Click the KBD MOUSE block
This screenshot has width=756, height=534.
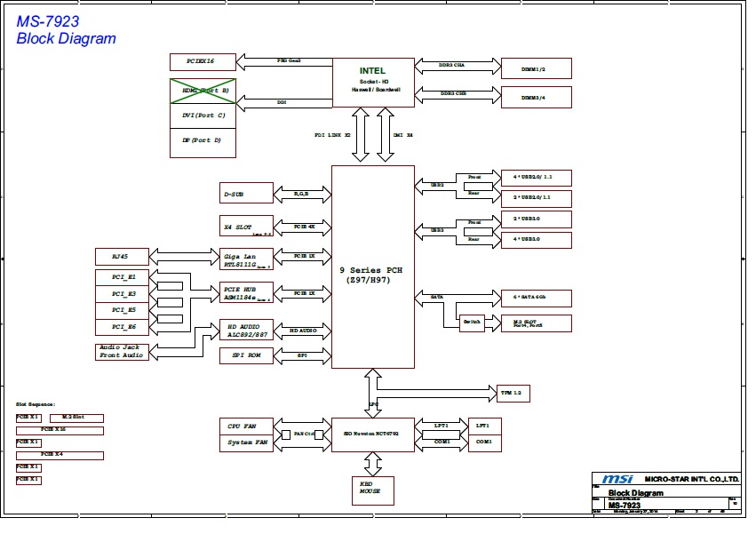pos(370,490)
